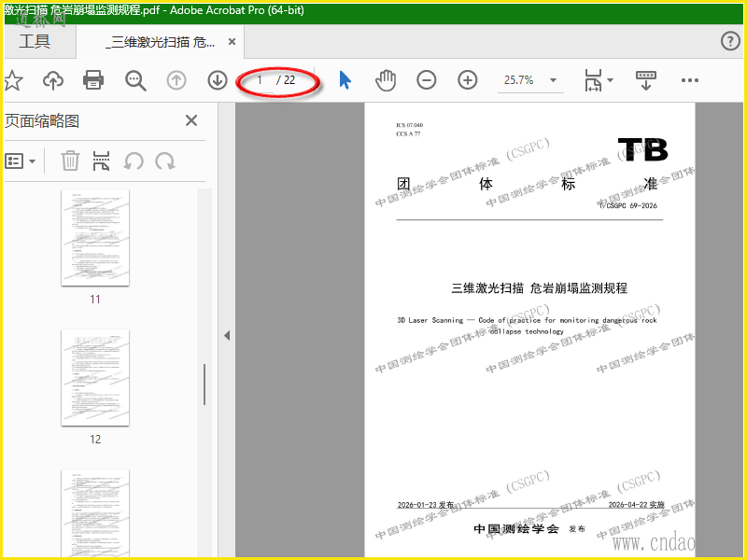Zoom out with minus button
Viewport: 747px width, 560px height.
[x=427, y=80]
